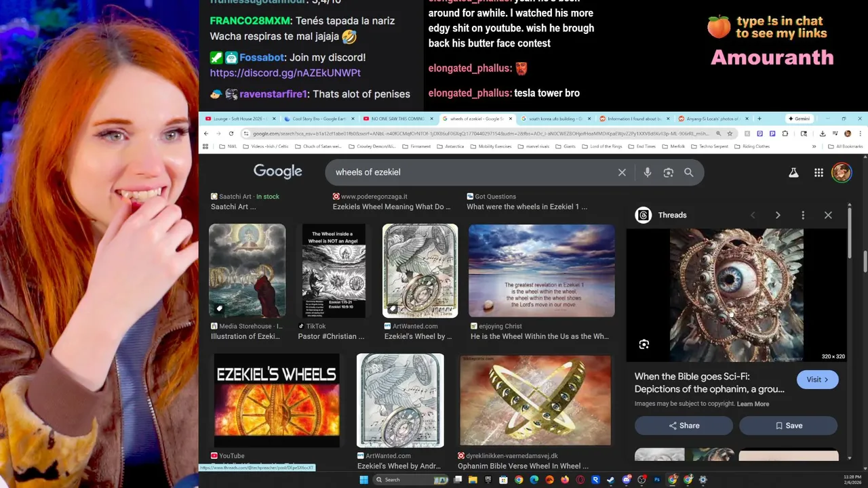Open a new tab with the plus button
Viewport: 868px width, 488px height.
[x=759, y=119]
